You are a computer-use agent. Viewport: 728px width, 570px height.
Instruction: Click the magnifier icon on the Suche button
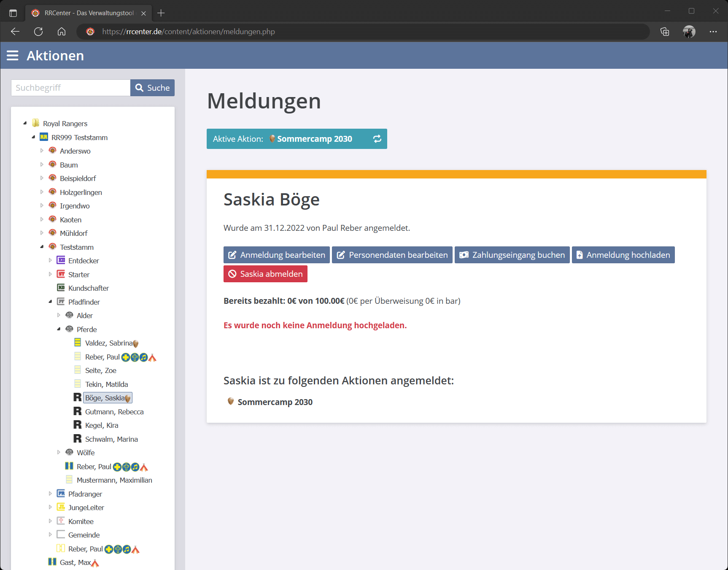(140, 88)
